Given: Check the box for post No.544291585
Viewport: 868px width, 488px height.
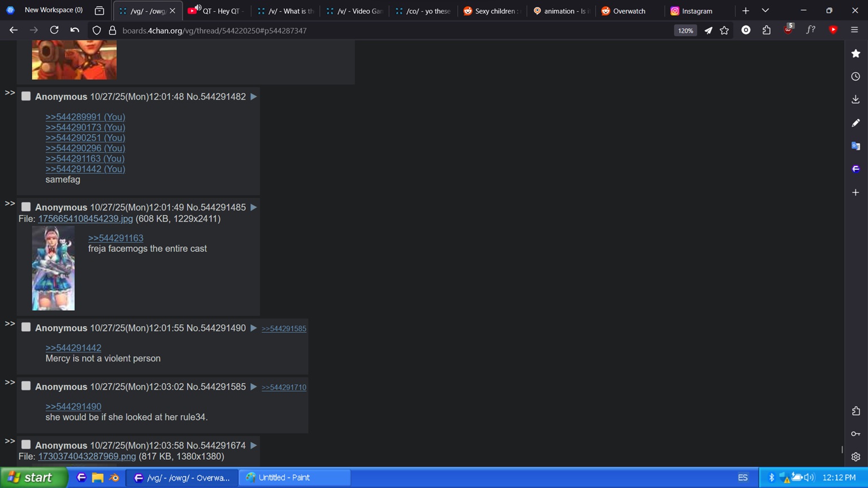Looking at the screenshot, I should 26,386.
